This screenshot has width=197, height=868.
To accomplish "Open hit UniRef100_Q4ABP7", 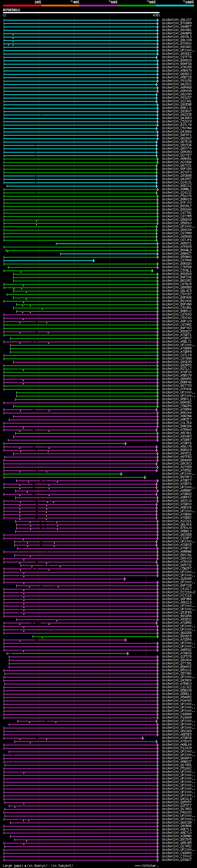I will click(176, 26).
